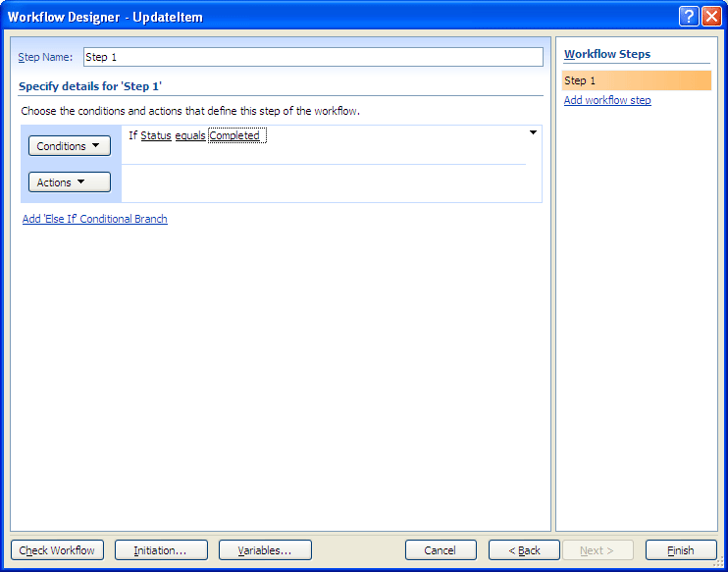Click Finish to save workflow

tap(681, 550)
